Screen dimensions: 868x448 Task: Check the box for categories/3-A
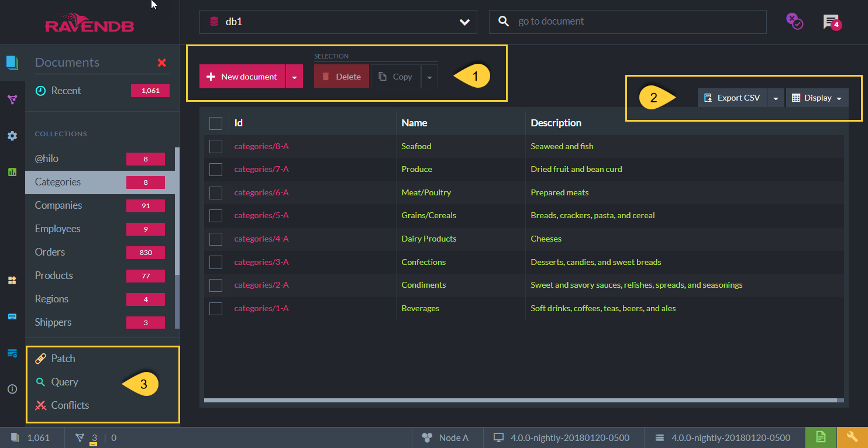point(216,262)
